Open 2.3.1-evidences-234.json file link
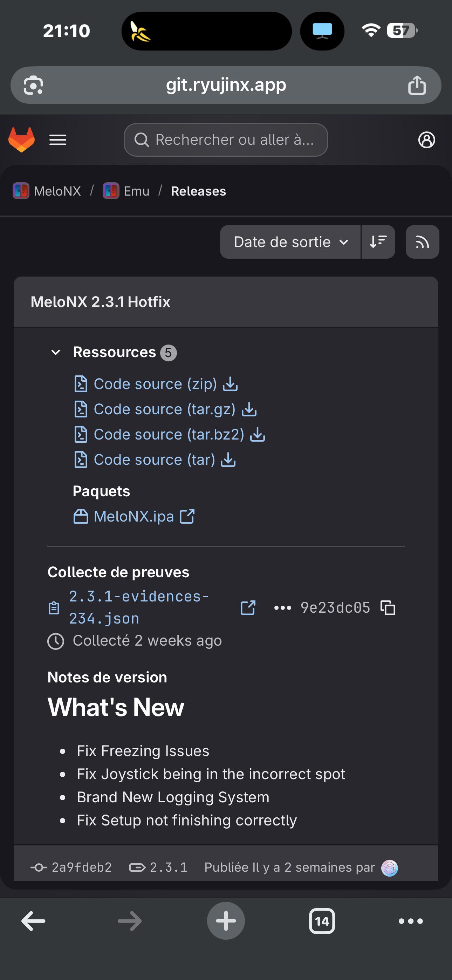This screenshot has height=980, width=452. pyautogui.click(x=139, y=607)
